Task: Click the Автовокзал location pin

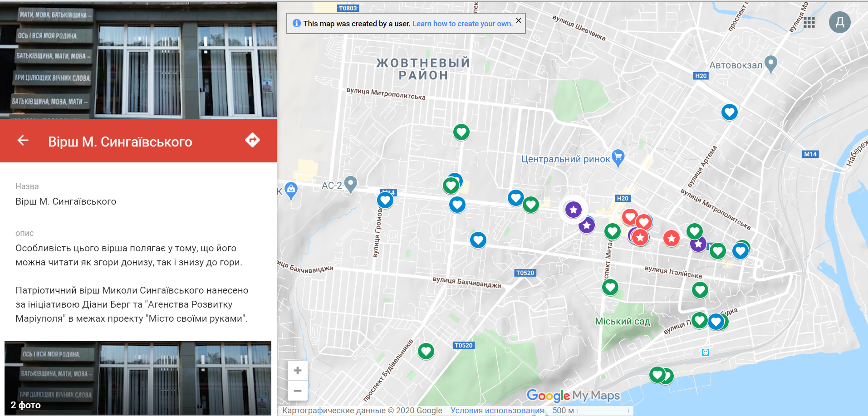Action: pyautogui.click(x=770, y=64)
